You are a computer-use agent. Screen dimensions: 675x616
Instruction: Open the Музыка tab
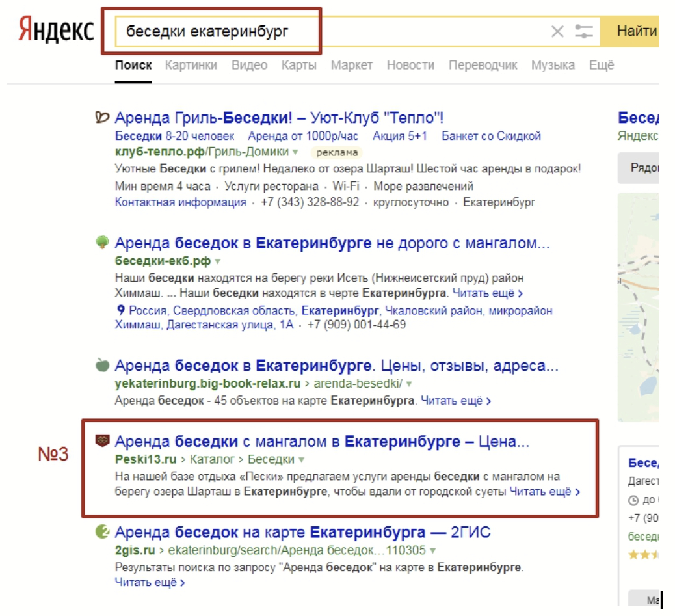[x=553, y=65]
